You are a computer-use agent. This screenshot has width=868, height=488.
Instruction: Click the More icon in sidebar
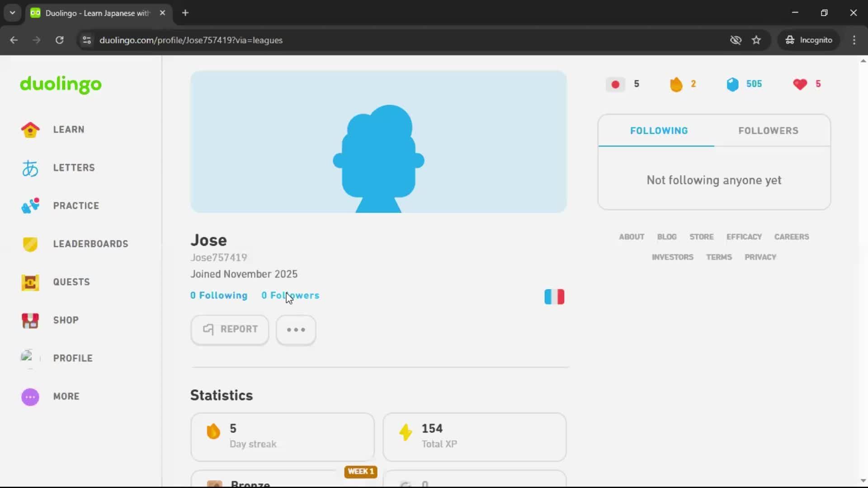[30, 397]
